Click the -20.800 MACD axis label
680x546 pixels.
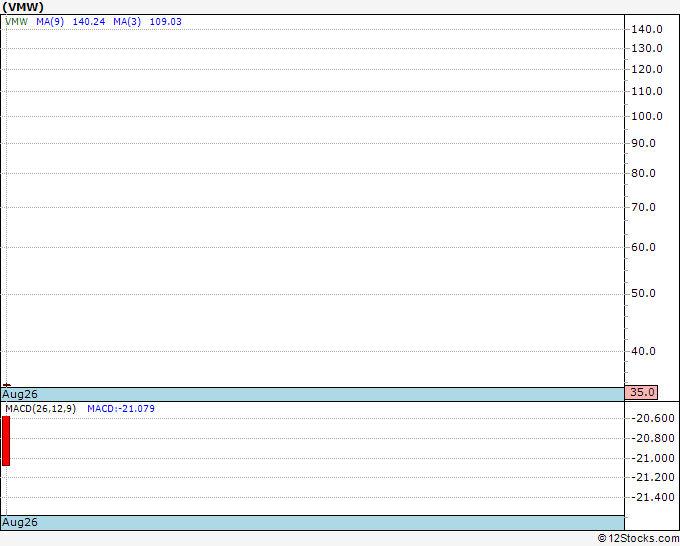(x=653, y=438)
